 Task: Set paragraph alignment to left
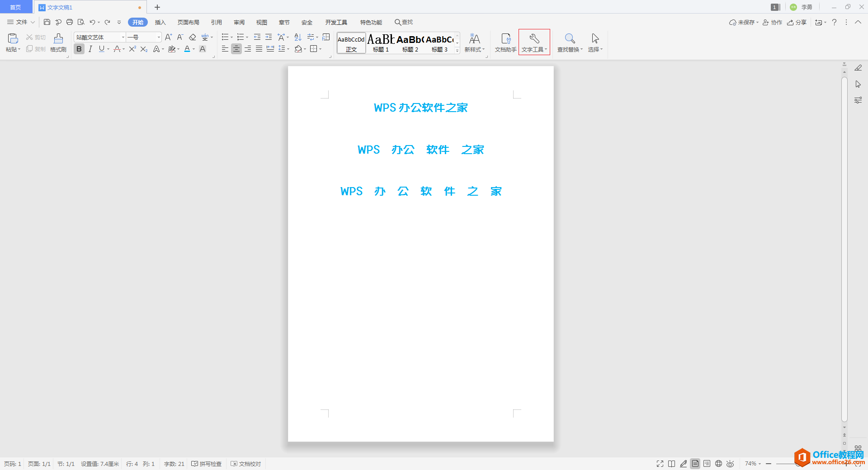[x=225, y=49]
